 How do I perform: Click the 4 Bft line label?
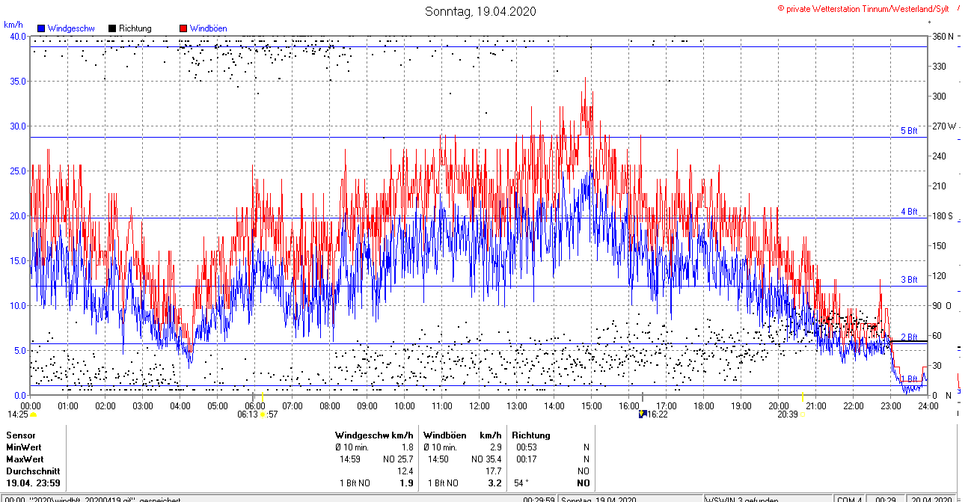click(x=909, y=212)
